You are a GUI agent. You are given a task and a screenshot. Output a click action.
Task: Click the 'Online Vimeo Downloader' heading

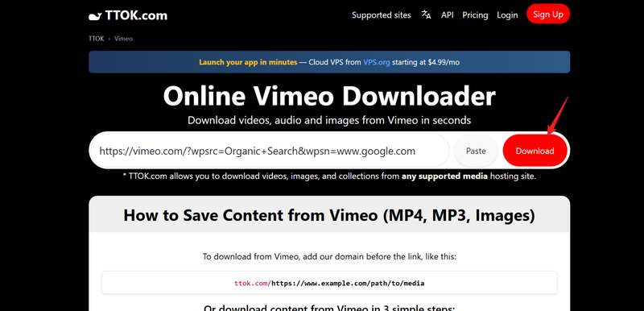click(329, 97)
